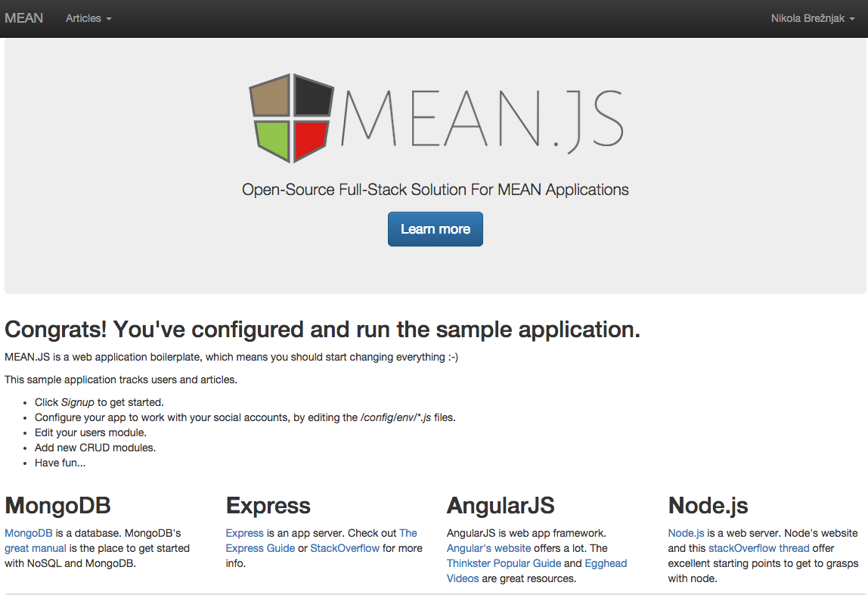868x595 pixels.
Task: Follow the Node.js link
Action: tap(686, 533)
